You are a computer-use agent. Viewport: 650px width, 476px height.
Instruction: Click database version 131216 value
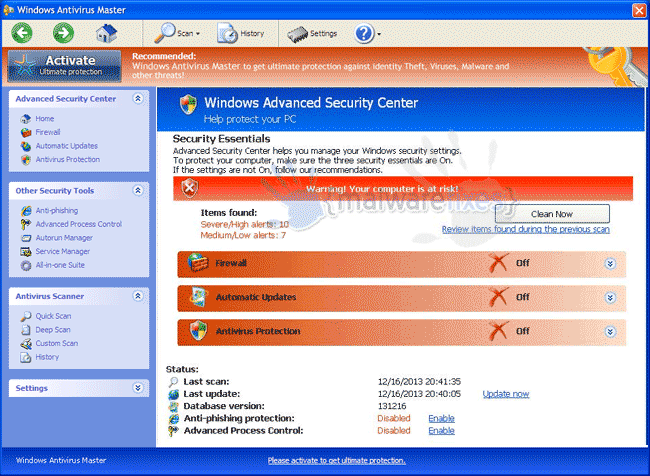tap(392, 406)
